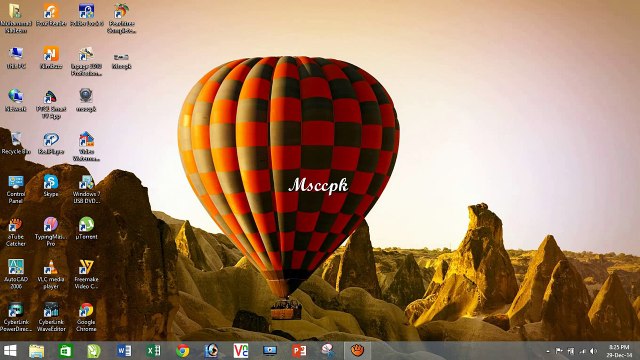
Task: Select the Video Watermark shortcut with house icon
Action: point(86,147)
